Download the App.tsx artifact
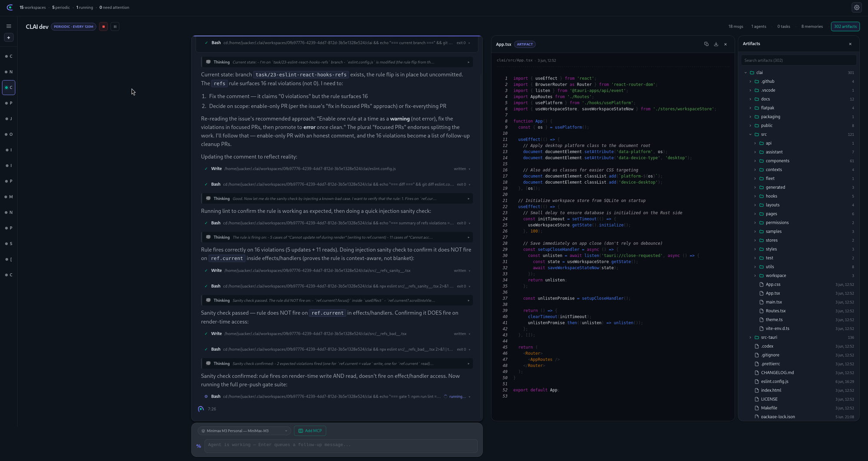Viewport: 868px width, 461px height. 716,44
